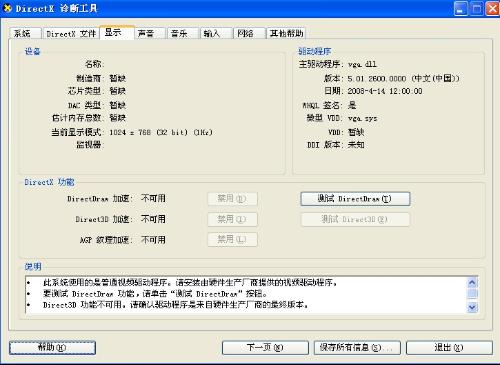Click the AGP 纹理加速 禁用 button
The height and width of the screenshot is (365, 500).
tap(232, 239)
